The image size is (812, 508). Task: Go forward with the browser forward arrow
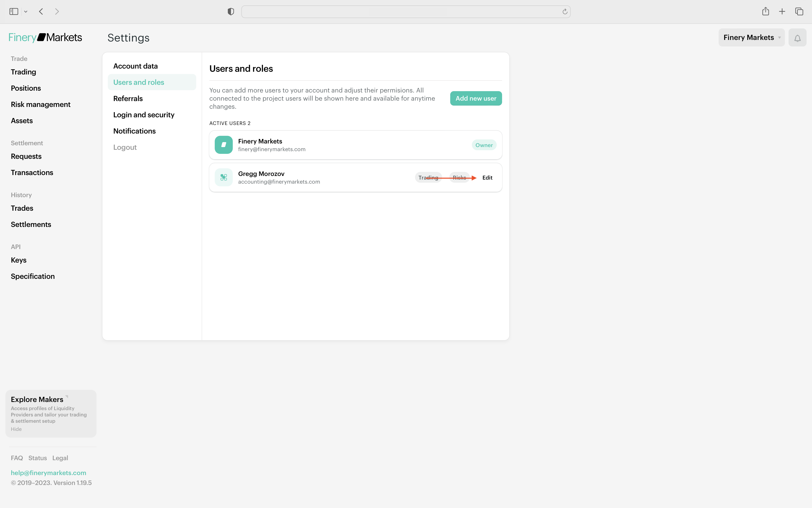(x=57, y=12)
